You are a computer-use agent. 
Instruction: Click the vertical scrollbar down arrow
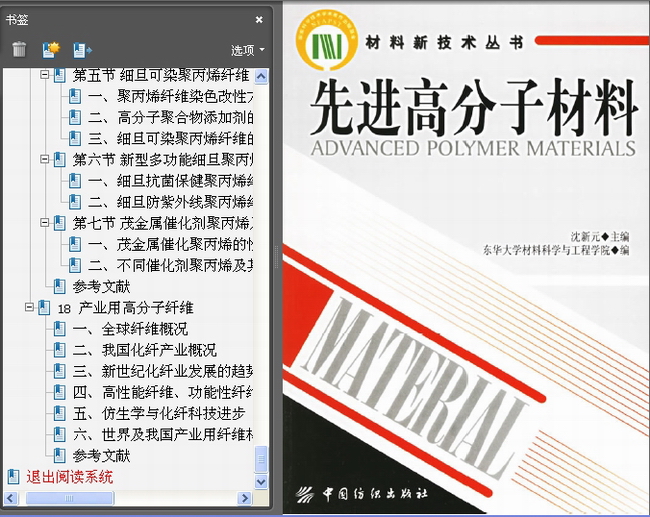point(261,482)
